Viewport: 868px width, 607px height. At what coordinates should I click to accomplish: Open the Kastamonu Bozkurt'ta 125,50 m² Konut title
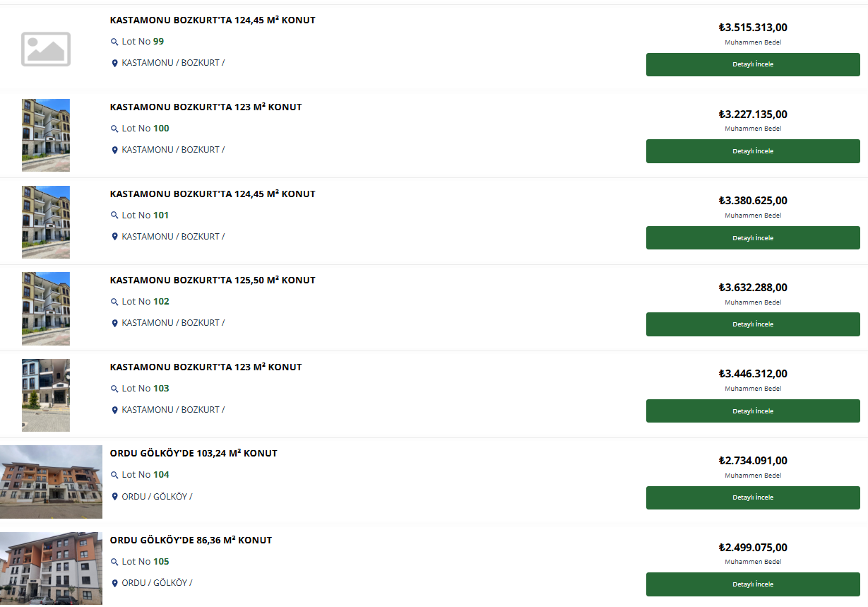click(213, 281)
